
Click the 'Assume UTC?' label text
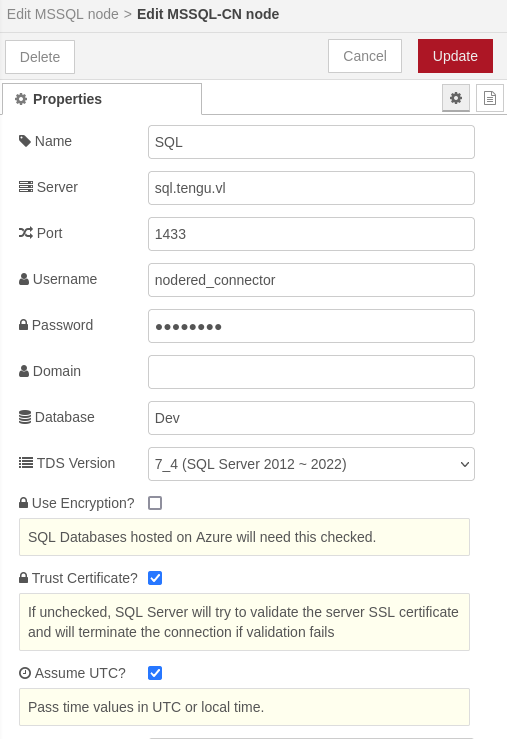(x=80, y=673)
